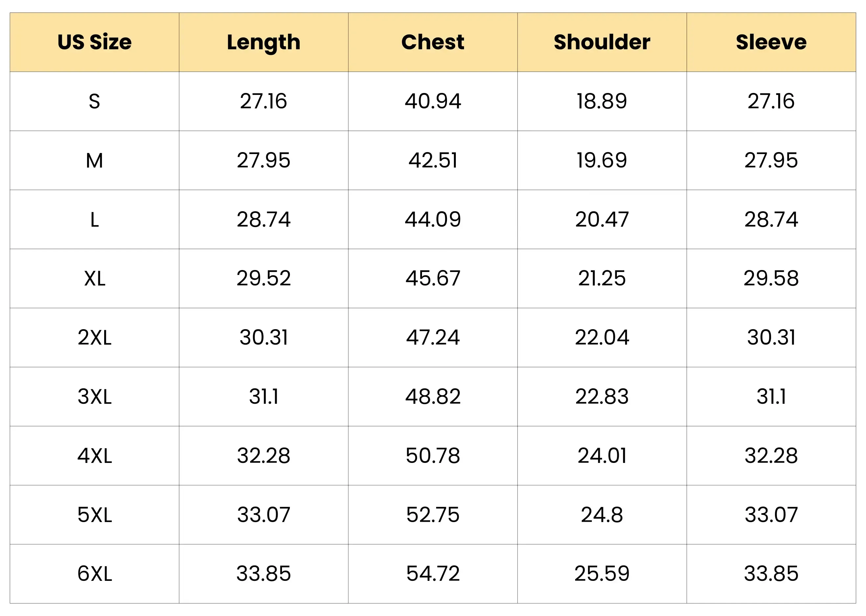The width and height of the screenshot is (866, 616).
Task: Click chest value 52.75
Action: pos(433,515)
